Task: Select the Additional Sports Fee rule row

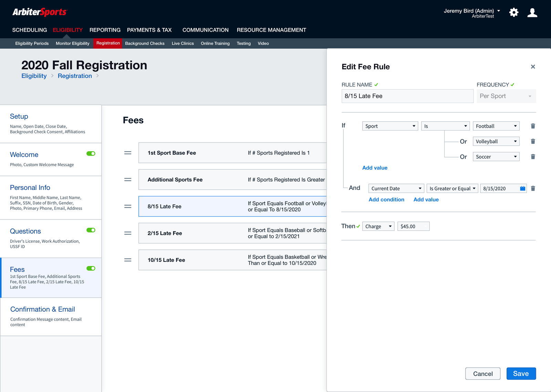Action: [232, 180]
